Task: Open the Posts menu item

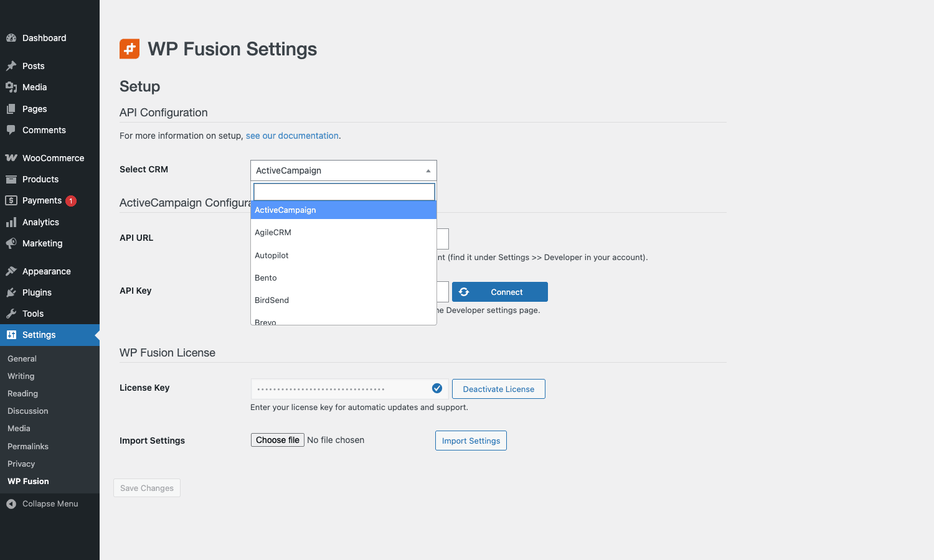Action: [50, 66]
